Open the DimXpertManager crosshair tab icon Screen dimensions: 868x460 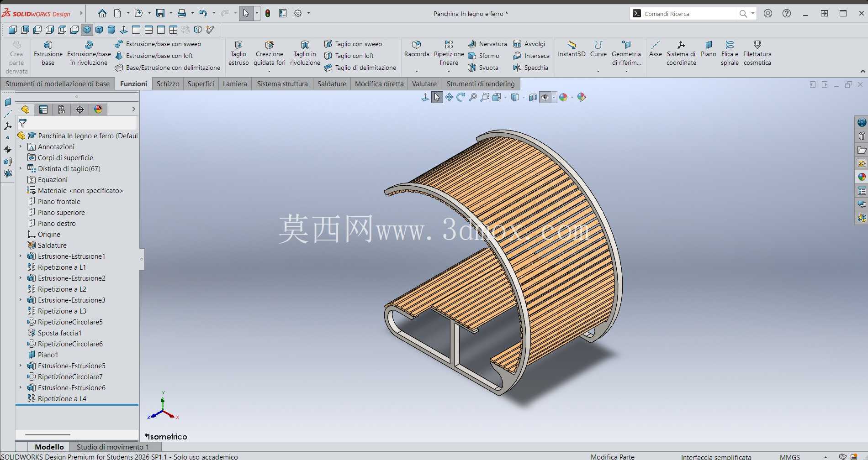80,110
